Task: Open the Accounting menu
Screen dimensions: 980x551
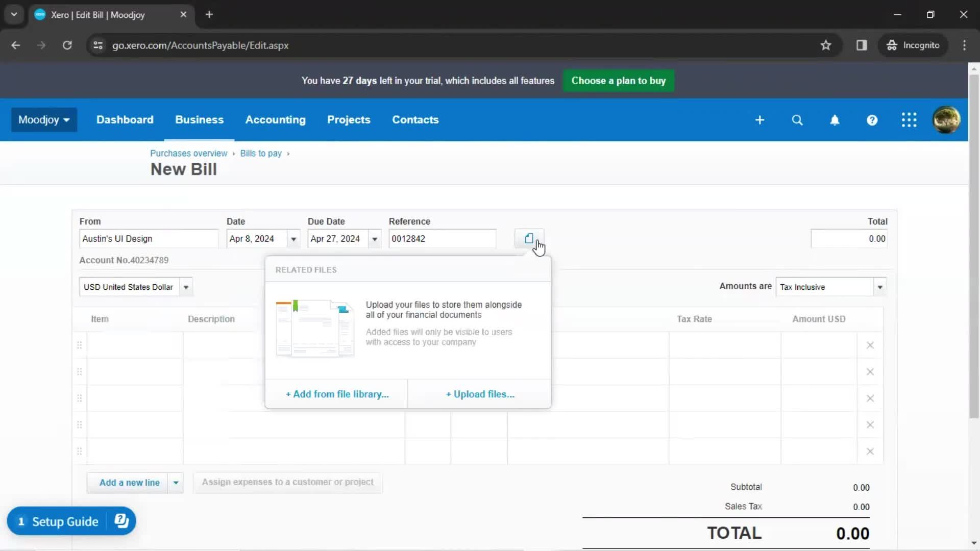Action: pos(275,120)
